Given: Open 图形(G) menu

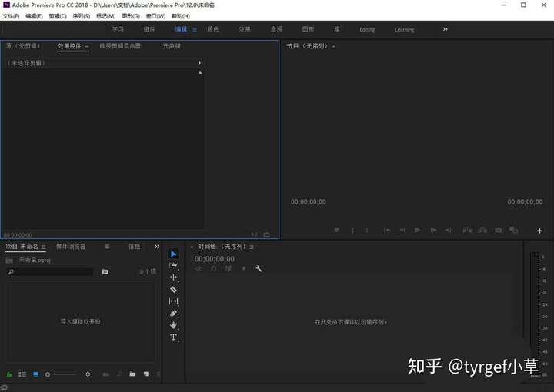Looking at the screenshot, I should (x=131, y=16).
